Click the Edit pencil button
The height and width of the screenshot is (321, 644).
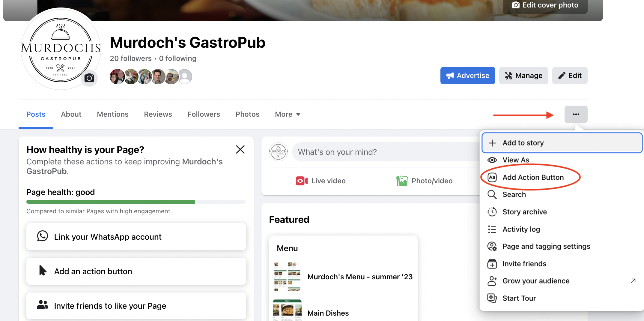coord(570,76)
